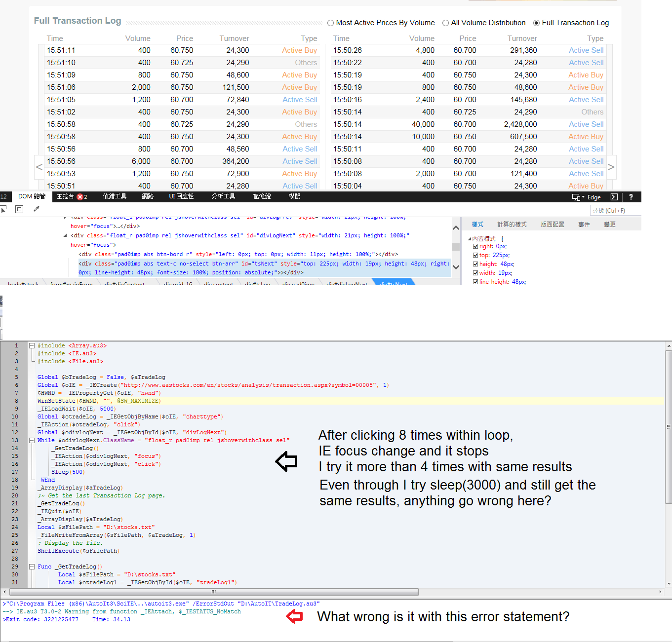Click the code editor vertical scrollbar thumb

click(x=669, y=427)
